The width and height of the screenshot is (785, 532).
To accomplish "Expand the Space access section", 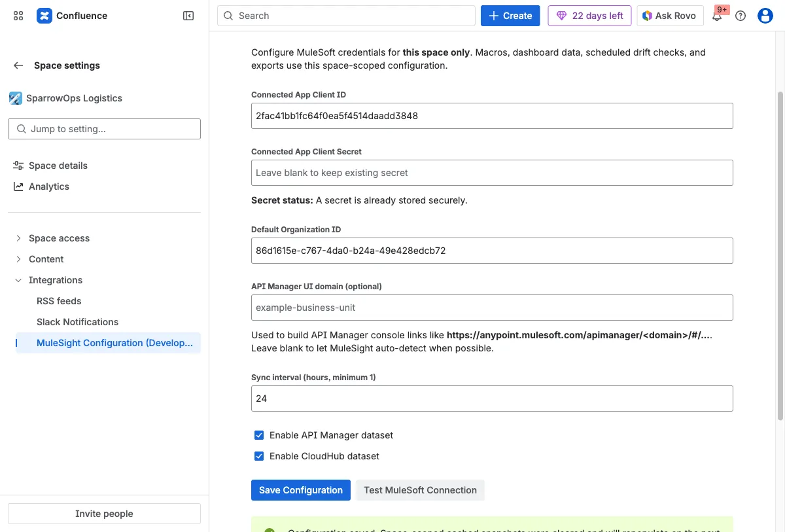I will pyautogui.click(x=18, y=238).
